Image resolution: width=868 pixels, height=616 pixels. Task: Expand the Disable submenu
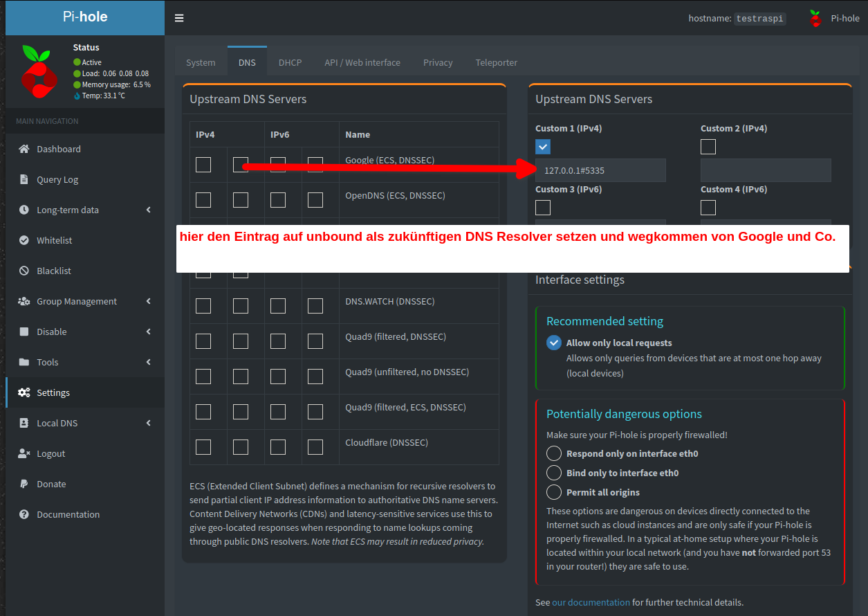pos(149,332)
